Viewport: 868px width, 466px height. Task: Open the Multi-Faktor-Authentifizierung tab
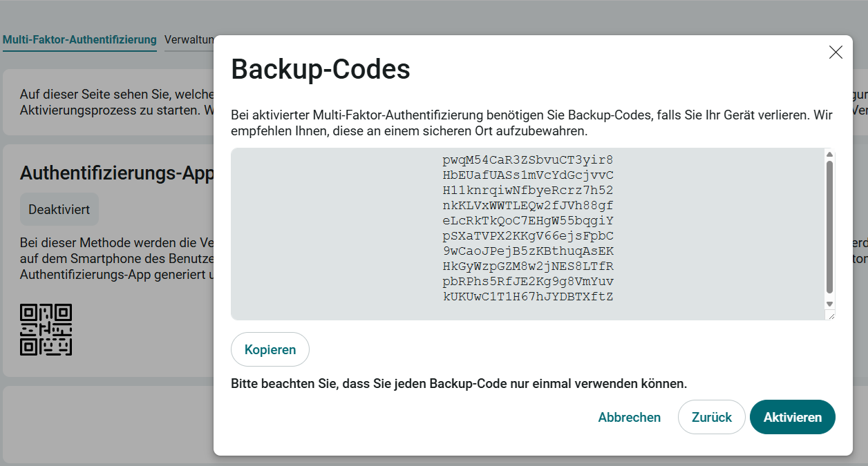tap(79, 39)
